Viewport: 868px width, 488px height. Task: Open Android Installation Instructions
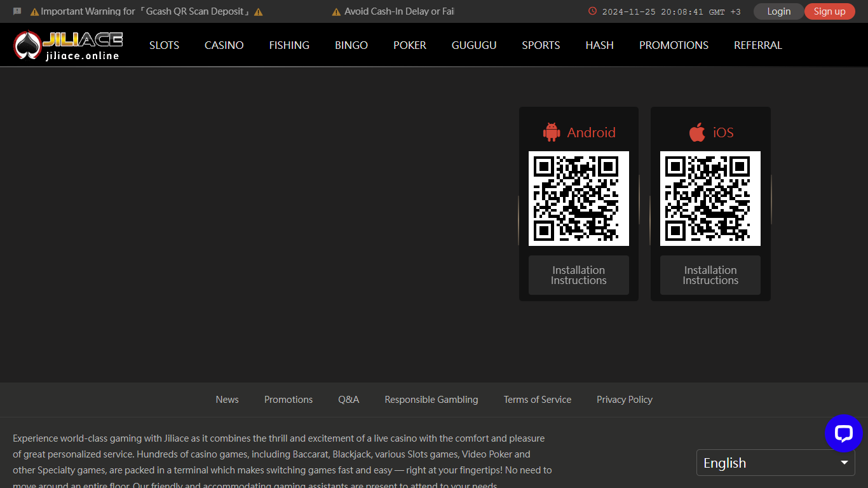tap(579, 275)
